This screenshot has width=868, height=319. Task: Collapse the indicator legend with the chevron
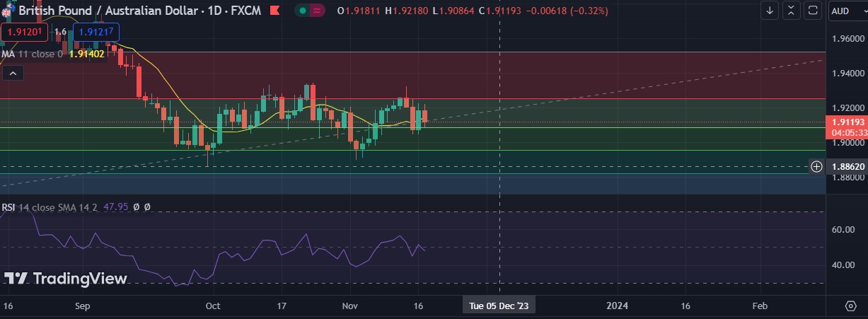(13, 72)
